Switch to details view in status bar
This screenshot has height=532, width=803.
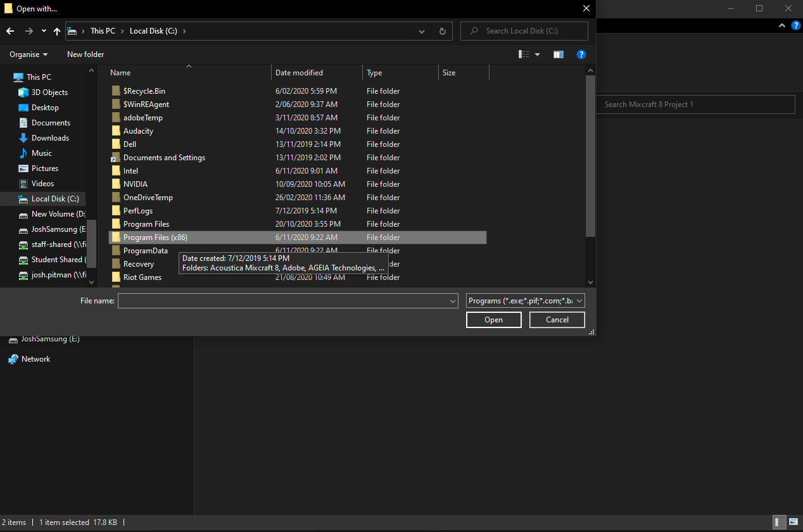[778, 522]
